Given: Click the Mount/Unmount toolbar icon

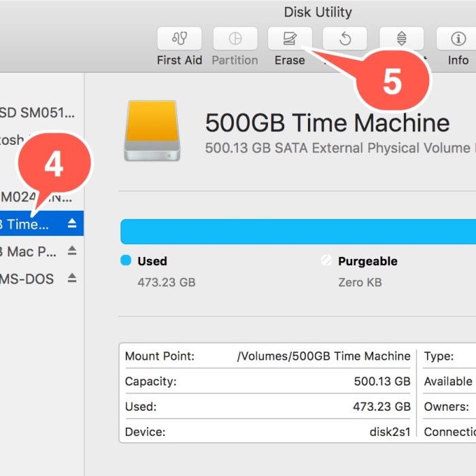Looking at the screenshot, I should [402, 38].
